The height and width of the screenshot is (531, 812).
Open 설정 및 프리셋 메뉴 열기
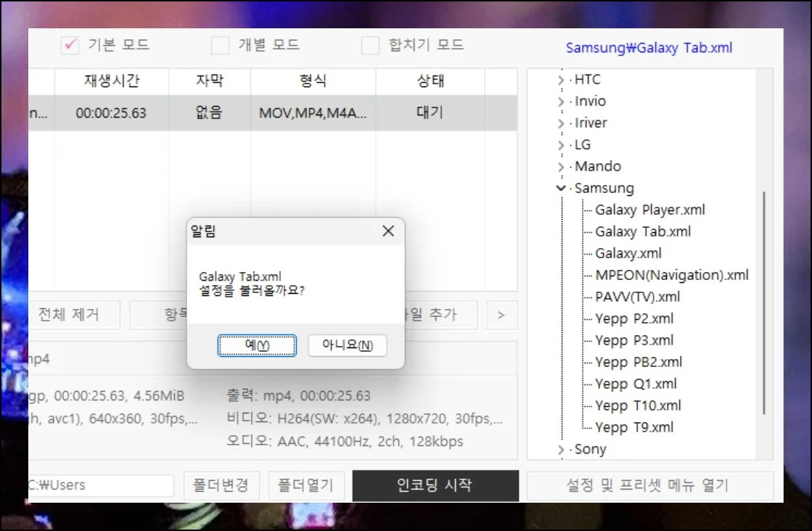click(x=649, y=485)
